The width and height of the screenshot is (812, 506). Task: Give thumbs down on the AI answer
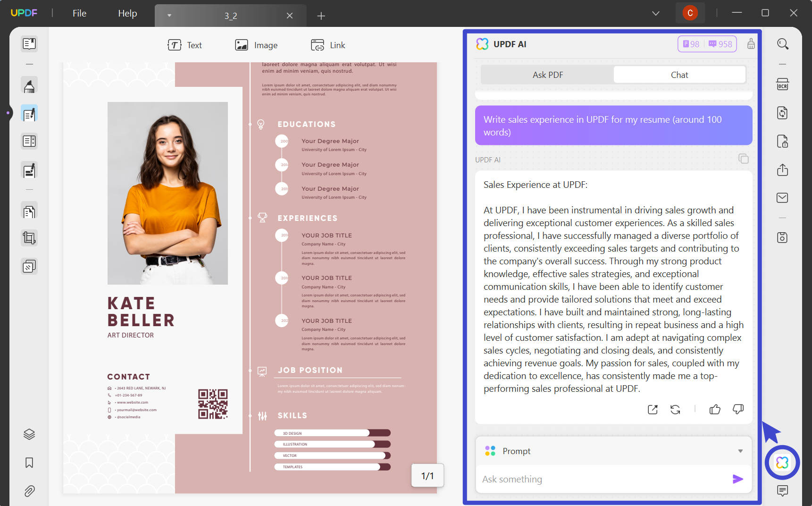coord(738,409)
